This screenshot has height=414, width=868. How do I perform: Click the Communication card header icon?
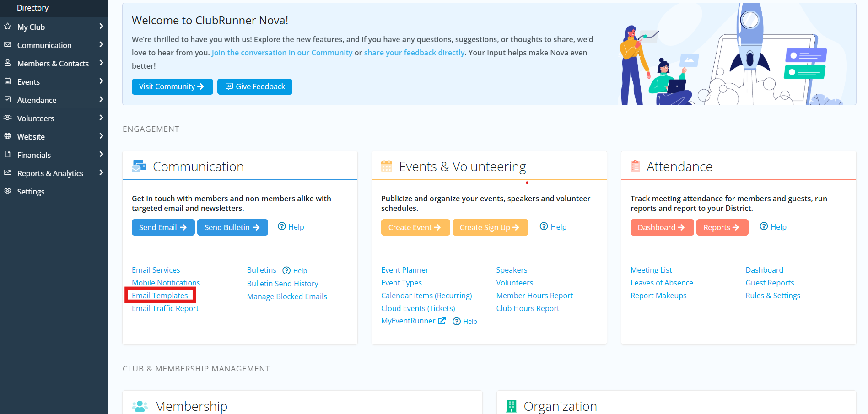(139, 166)
